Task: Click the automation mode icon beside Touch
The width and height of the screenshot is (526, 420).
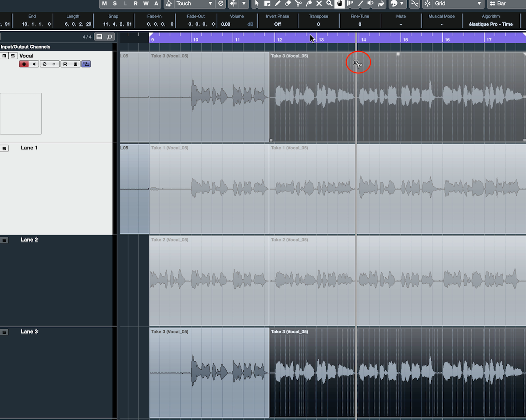Action: pos(169,4)
